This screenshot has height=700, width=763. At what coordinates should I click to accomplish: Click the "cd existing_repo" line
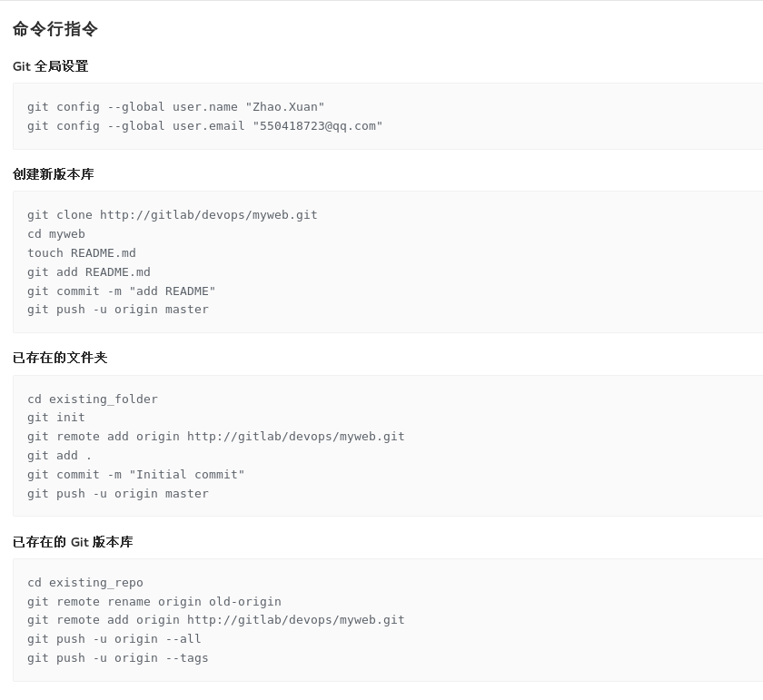click(x=85, y=583)
